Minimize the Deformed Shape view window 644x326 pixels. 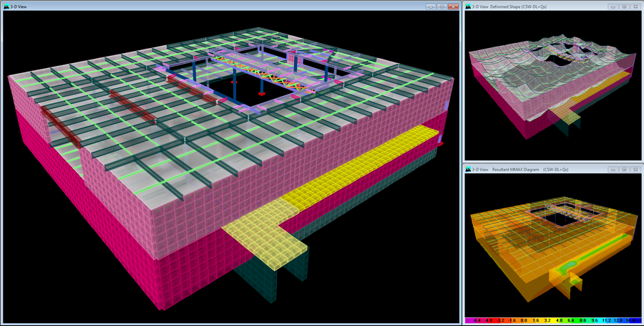pos(613,6)
